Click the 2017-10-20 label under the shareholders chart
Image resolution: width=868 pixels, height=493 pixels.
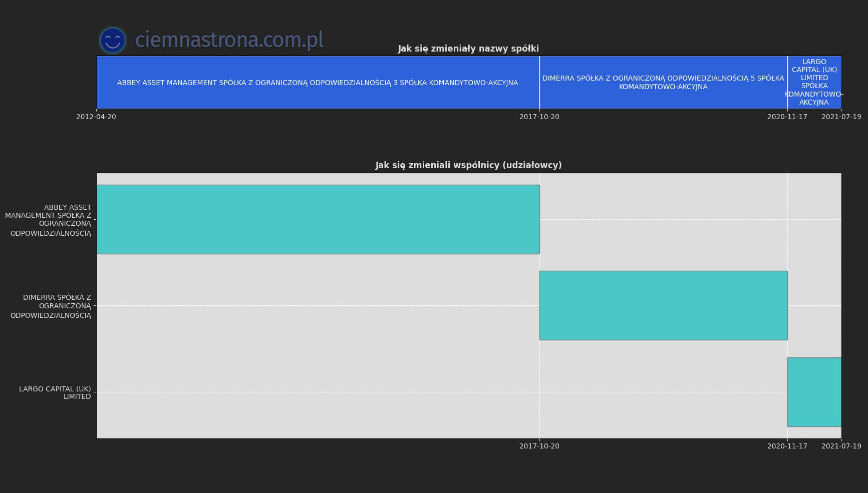tap(539, 446)
